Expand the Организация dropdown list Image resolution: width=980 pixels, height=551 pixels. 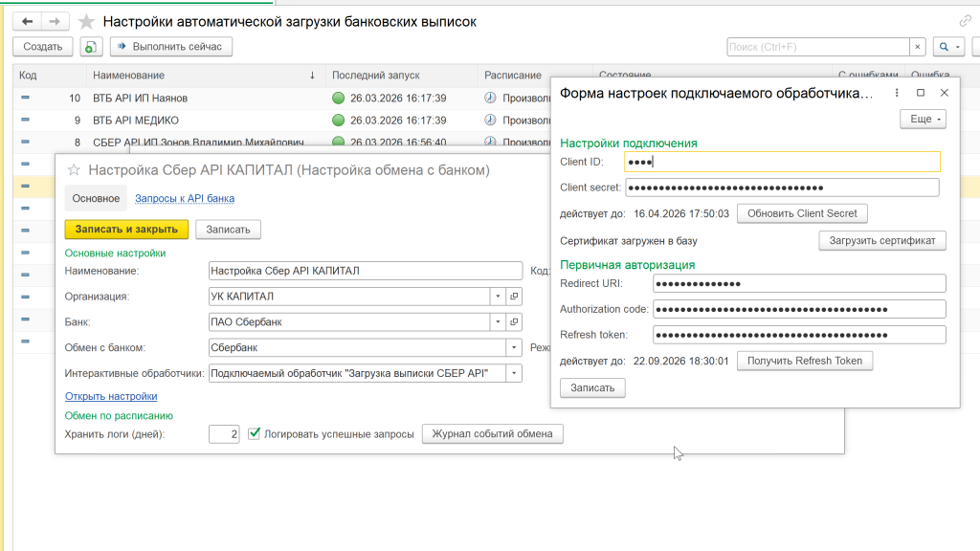pos(498,297)
